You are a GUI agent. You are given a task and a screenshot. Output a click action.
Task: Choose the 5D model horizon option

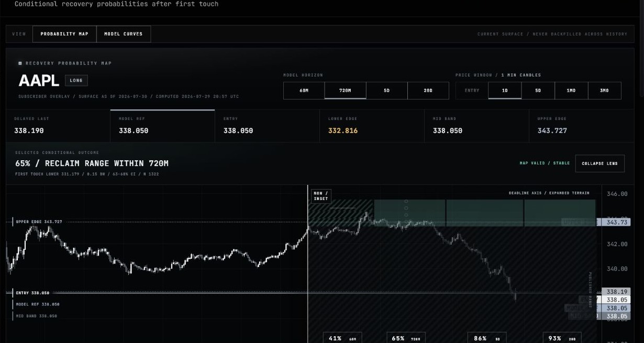click(x=386, y=91)
